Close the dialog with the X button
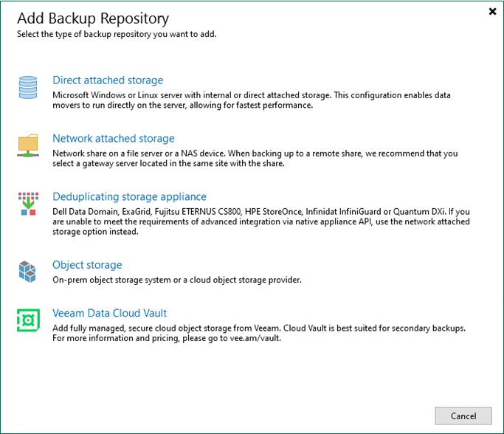Viewport: 504px width, 434px height. point(492,12)
